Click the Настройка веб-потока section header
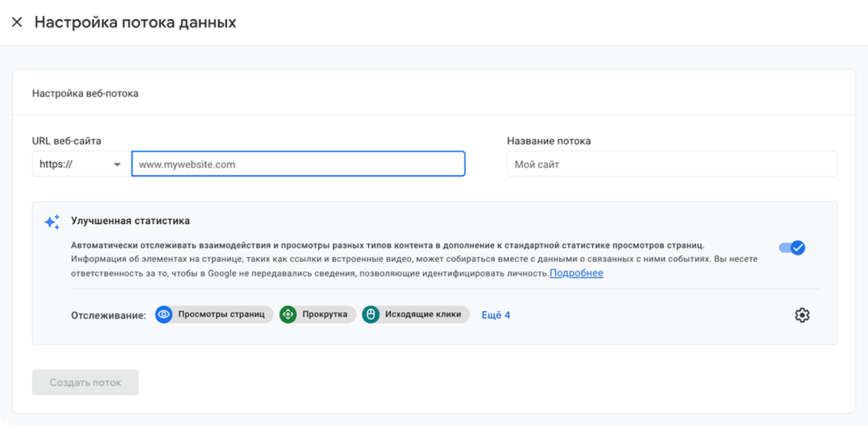Image resolution: width=868 pixels, height=434 pixels. pos(85,93)
